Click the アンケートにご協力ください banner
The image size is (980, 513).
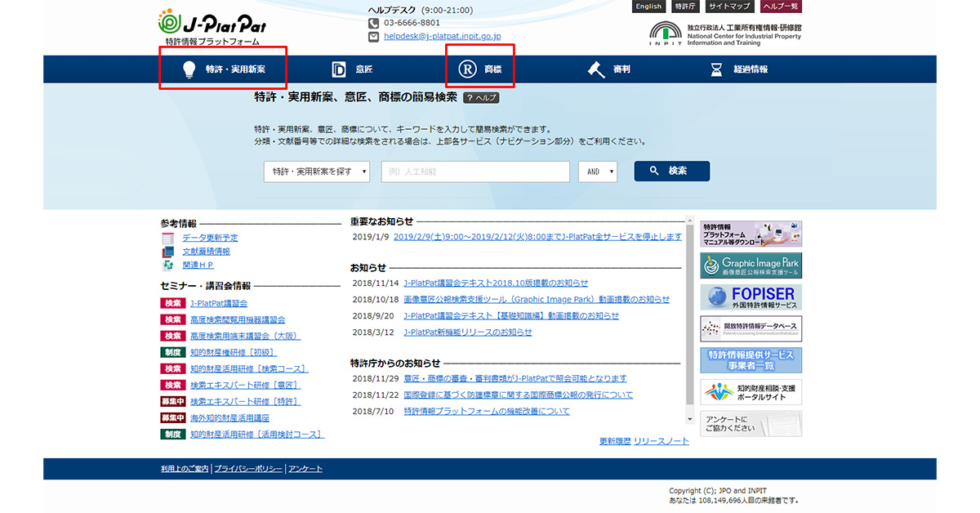[x=751, y=424]
